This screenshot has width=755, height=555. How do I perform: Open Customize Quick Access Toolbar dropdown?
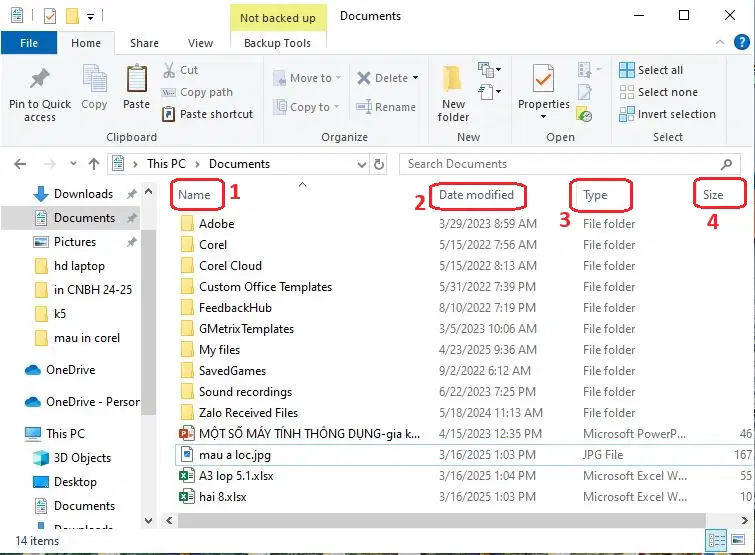(x=91, y=17)
